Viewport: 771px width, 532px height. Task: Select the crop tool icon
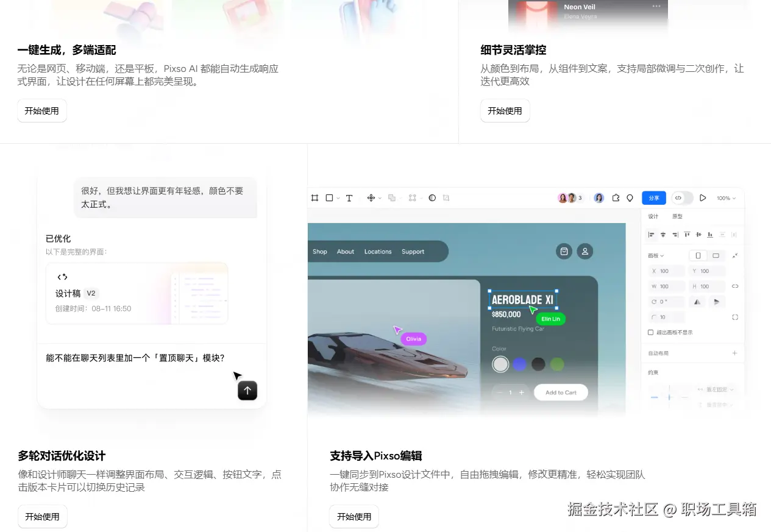pos(446,198)
